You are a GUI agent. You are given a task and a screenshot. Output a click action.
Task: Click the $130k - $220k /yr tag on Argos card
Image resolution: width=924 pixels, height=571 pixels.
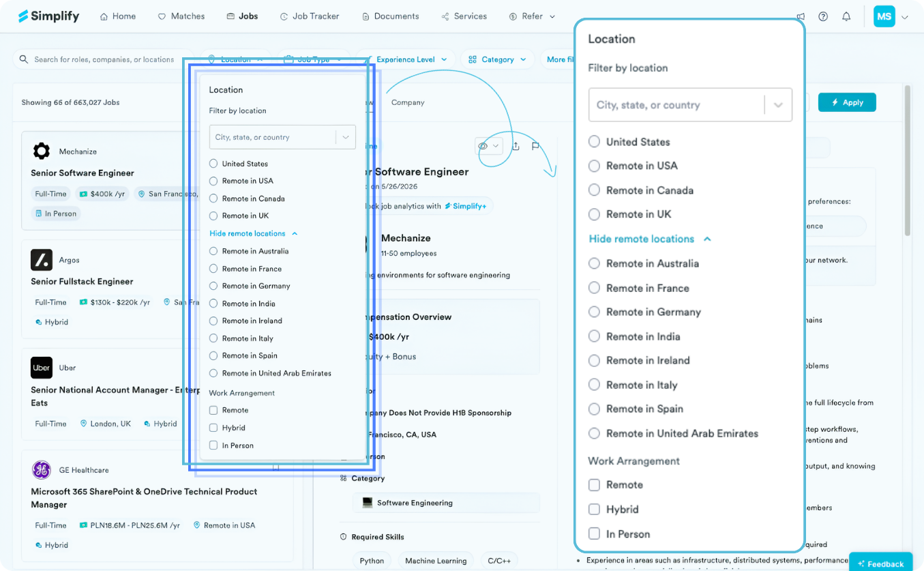coord(115,302)
